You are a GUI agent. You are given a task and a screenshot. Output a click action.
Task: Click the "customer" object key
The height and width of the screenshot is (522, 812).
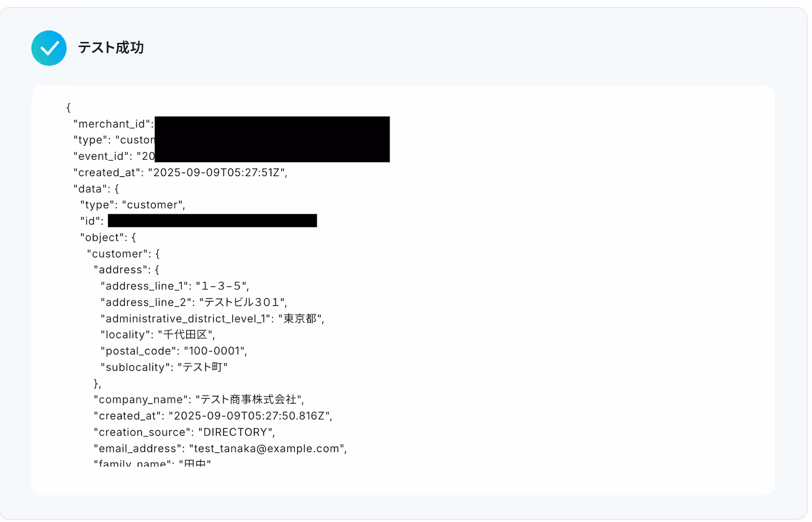119,254
